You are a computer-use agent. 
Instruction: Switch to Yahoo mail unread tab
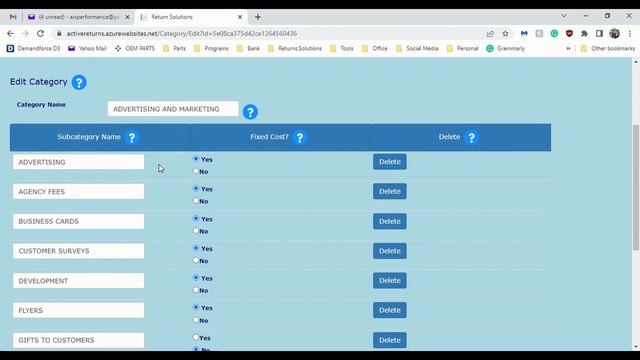click(x=79, y=17)
